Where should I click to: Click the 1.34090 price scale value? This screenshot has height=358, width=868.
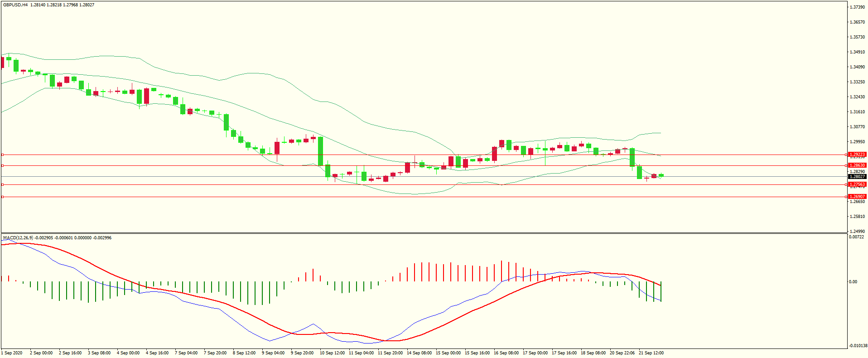[x=857, y=67]
